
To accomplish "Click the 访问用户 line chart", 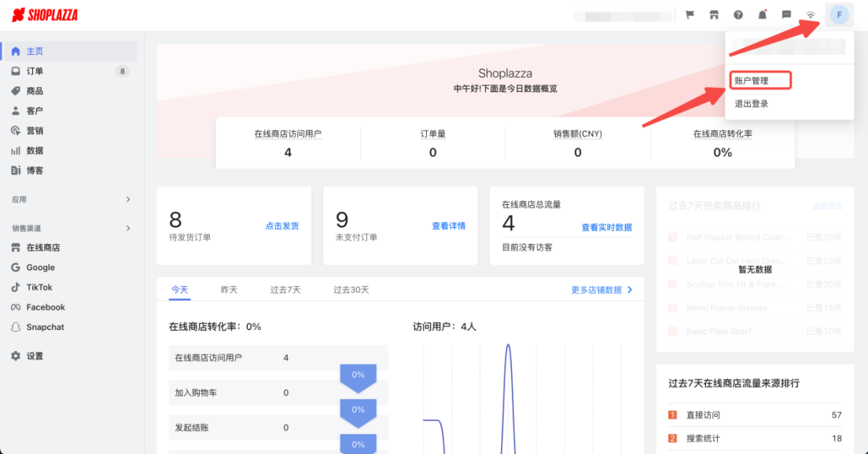I will (523, 399).
